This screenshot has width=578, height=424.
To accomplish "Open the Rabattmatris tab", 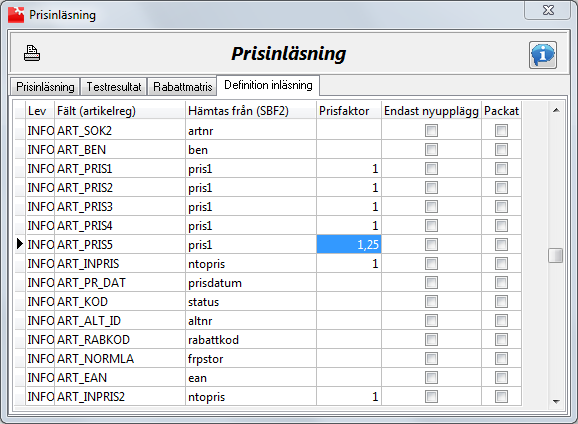I will coord(182,87).
